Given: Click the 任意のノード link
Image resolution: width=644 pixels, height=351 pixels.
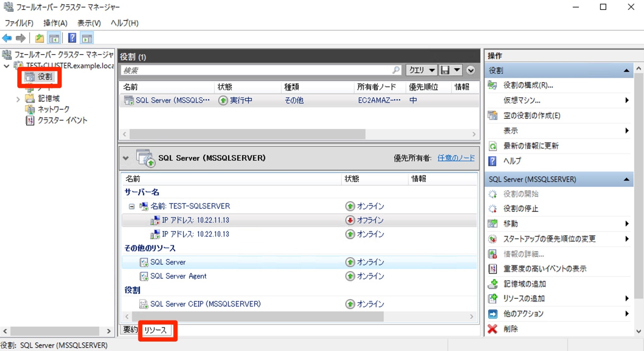Looking at the screenshot, I should tap(455, 158).
